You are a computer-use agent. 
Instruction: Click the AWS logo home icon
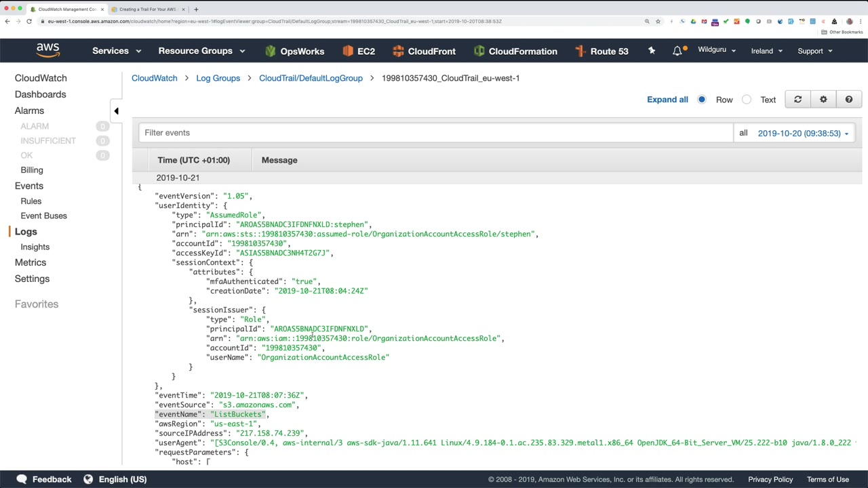[x=48, y=51]
